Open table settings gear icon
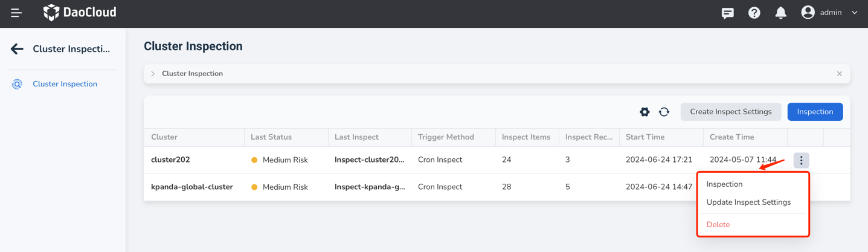Screen dimensions: 868x252 coord(645,112)
